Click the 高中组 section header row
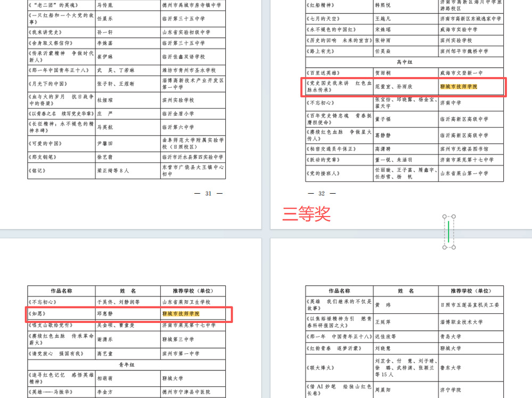 pyautogui.click(x=404, y=62)
